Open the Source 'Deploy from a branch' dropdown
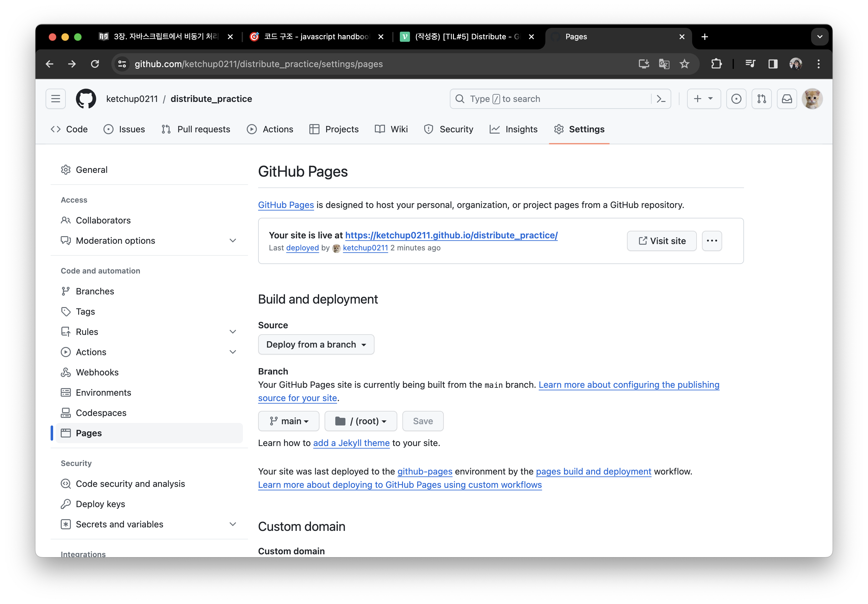The width and height of the screenshot is (868, 604). point(316,344)
